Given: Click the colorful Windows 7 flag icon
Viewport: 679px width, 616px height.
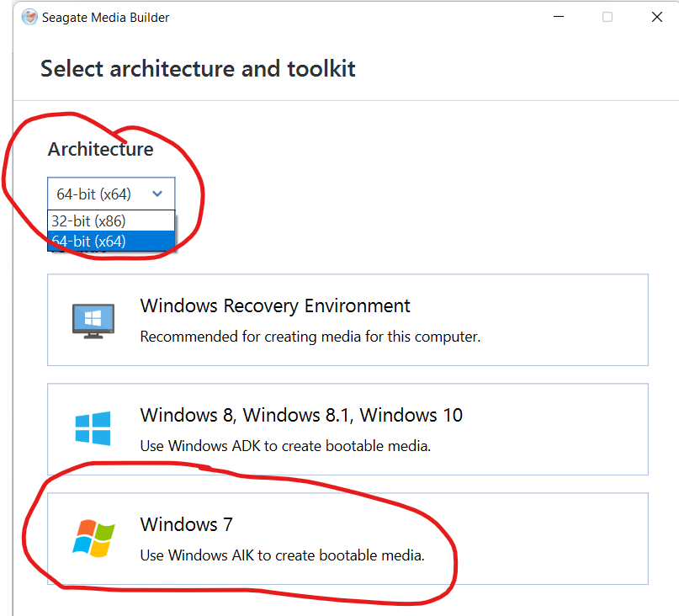Looking at the screenshot, I should (93, 538).
